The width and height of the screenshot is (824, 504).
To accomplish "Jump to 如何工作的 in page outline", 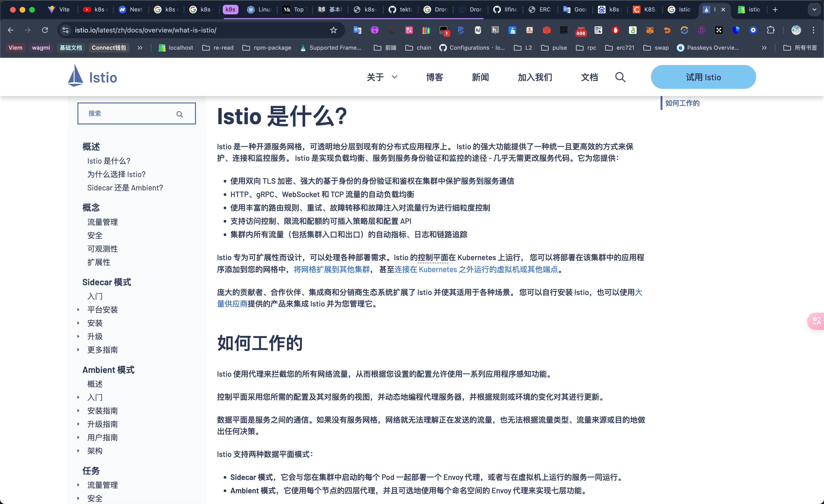I will [682, 103].
